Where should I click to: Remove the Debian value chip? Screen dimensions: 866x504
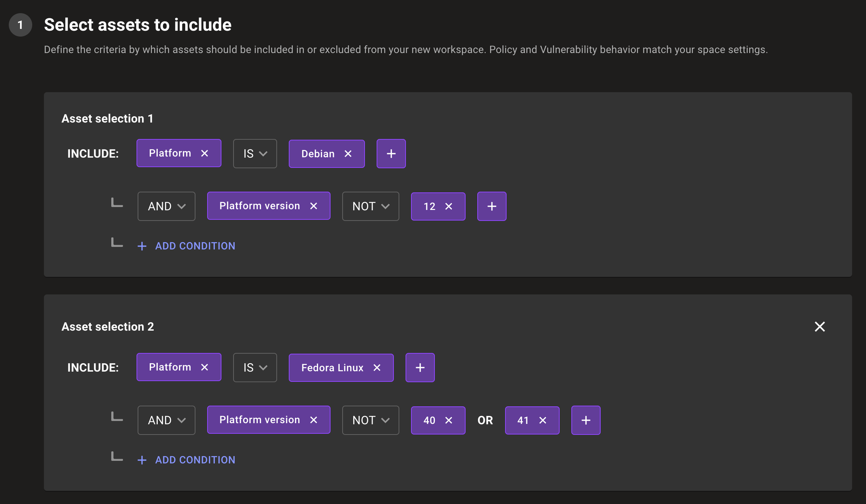348,154
